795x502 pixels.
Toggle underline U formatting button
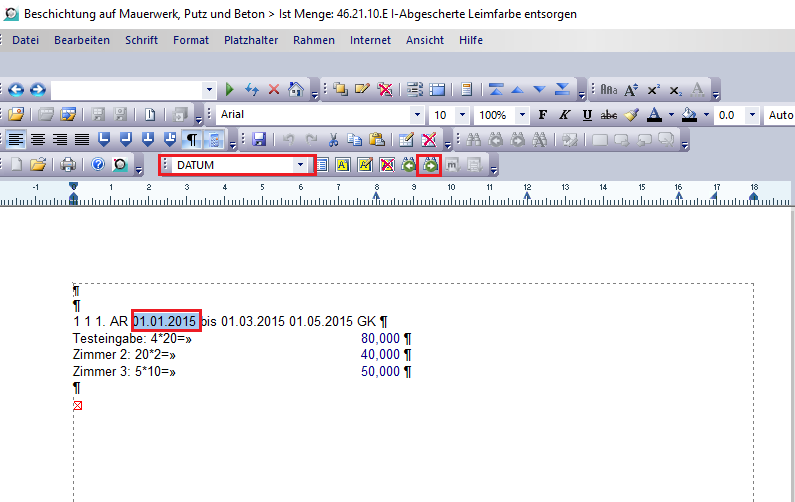pyautogui.click(x=587, y=115)
